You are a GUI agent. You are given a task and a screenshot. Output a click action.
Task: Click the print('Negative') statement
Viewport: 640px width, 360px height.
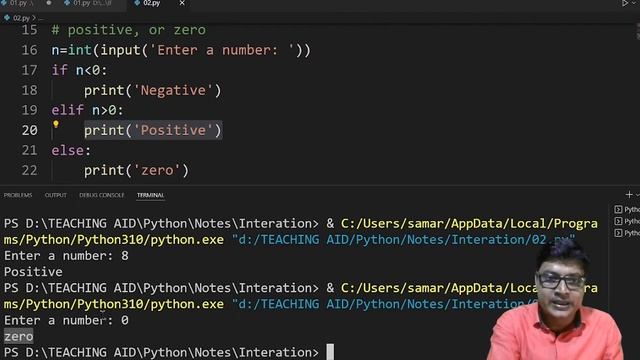click(x=153, y=90)
